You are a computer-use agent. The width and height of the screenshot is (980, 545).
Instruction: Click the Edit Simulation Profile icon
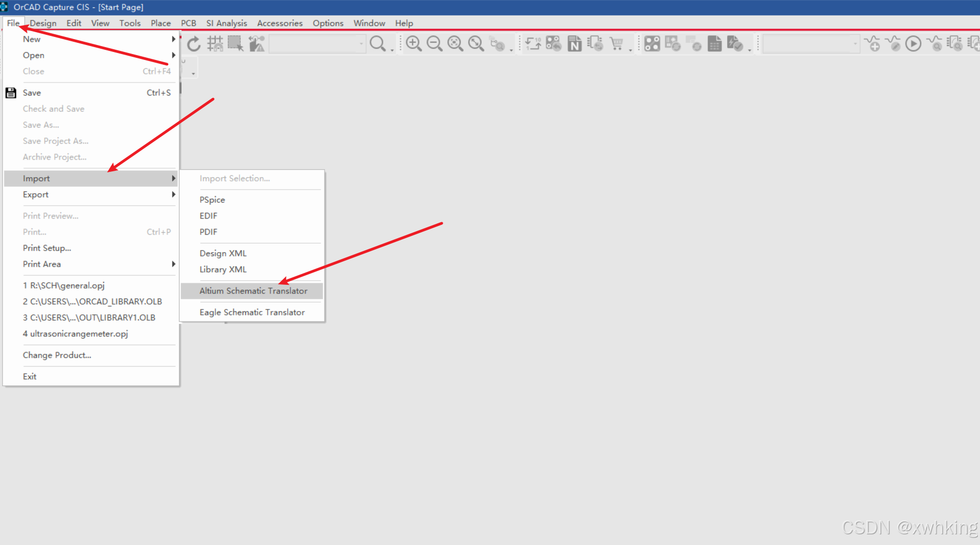pyautogui.click(x=893, y=43)
